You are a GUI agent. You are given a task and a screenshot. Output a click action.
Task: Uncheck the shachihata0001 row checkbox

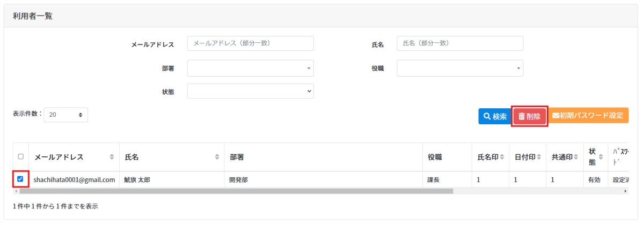[20, 179]
